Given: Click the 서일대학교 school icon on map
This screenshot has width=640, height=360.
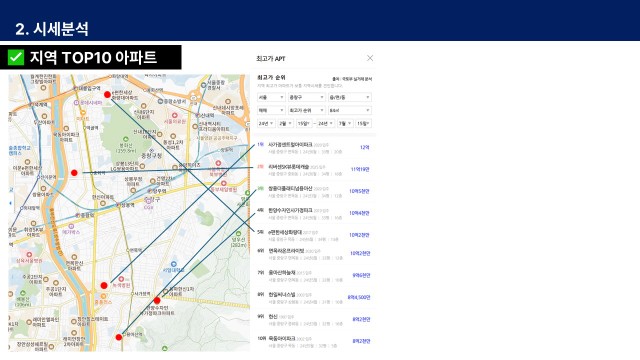Looking at the screenshot, I should [173, 264].
